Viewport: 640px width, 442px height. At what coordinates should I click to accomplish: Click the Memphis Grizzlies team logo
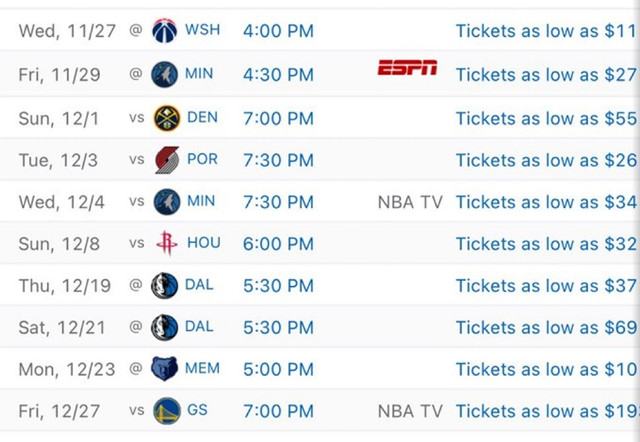point(164,369)
